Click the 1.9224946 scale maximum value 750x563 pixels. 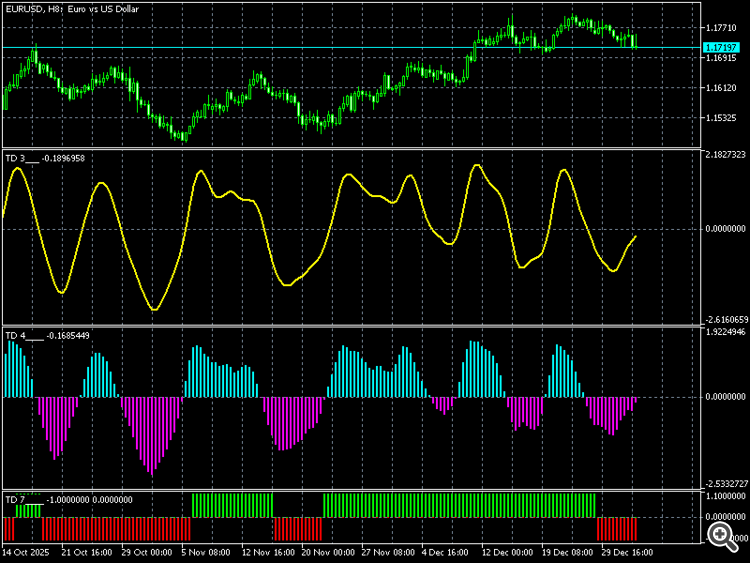[725, 332]
